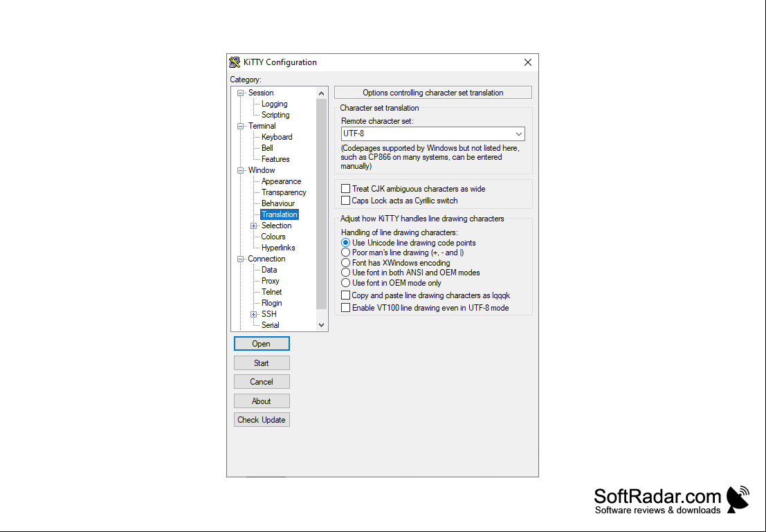
Task: Select the Session category
Action: click(261, 93)
